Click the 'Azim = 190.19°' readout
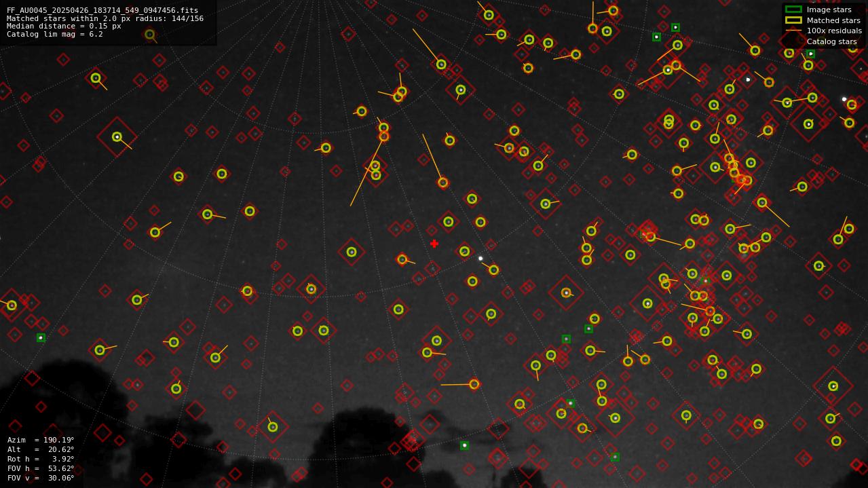Viewport: 868px width, 488px height. (x=41, y=440)
